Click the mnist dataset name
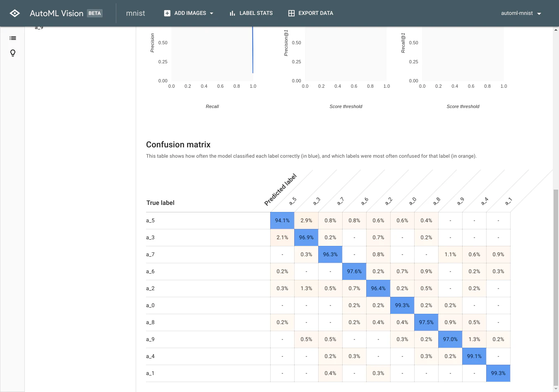Screen dimensions: 559x392 136,13
